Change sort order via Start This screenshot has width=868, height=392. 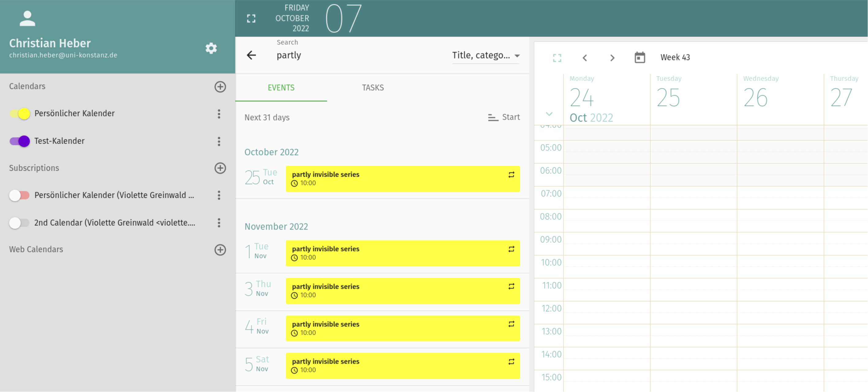pos(504,117)
